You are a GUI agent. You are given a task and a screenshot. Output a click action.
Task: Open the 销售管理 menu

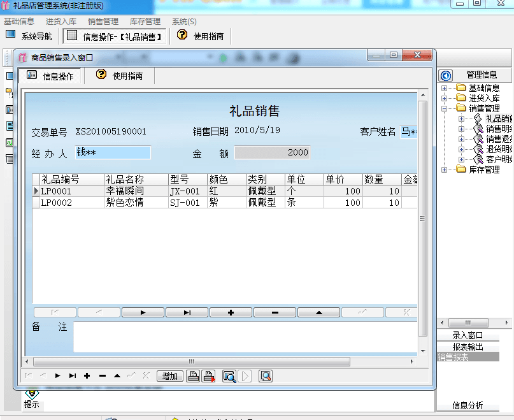103,22
